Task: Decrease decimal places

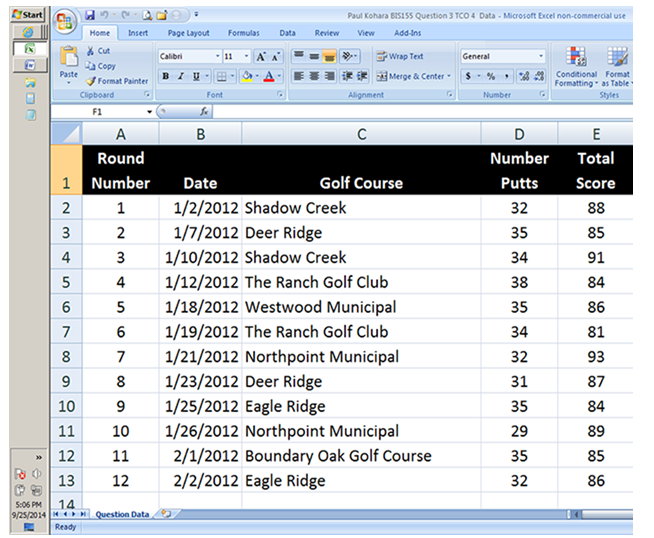Action: pyautogui.click(x=539, y=76)
